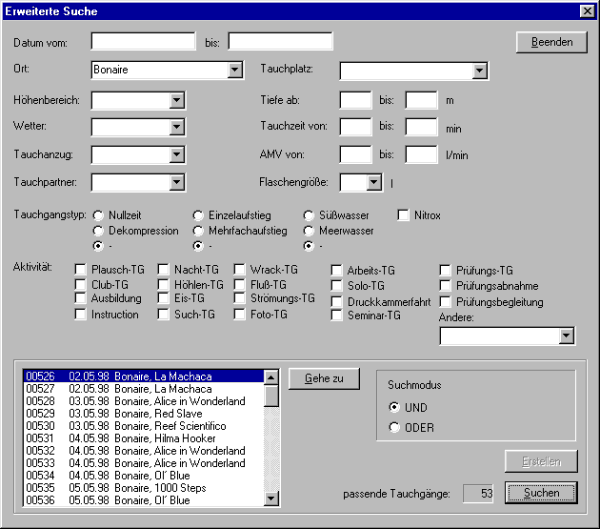This screenshot has height=529, width=600.
Task: Expand the Flaschengröße dropdown
Action: pos(374,182)
